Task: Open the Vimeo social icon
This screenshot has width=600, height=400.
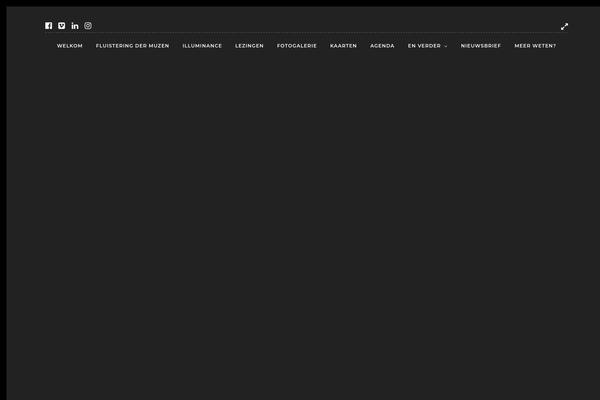Action: [62, 26]
